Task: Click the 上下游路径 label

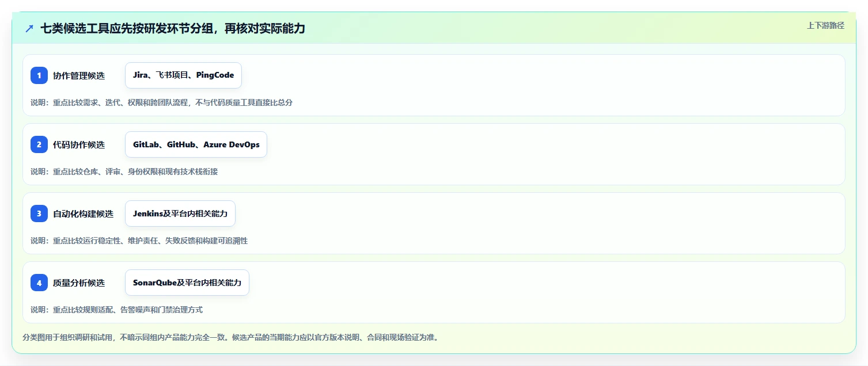Action: click(x=825, y=25)
